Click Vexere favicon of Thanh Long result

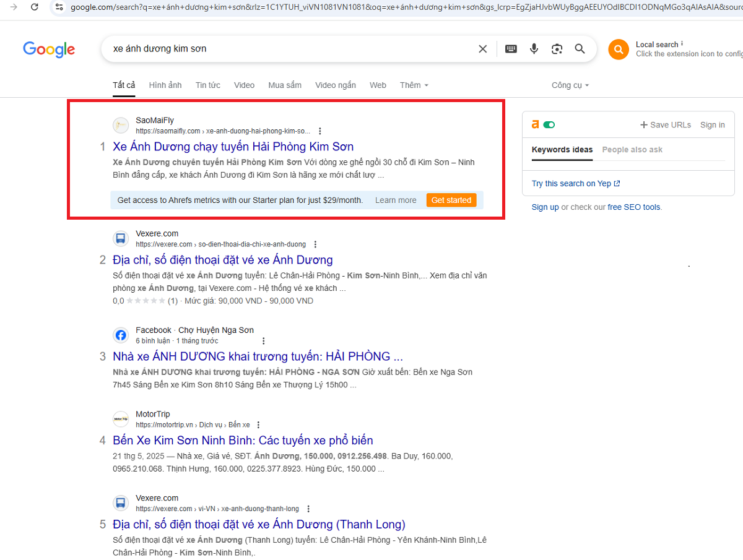[x=121, y=503]
